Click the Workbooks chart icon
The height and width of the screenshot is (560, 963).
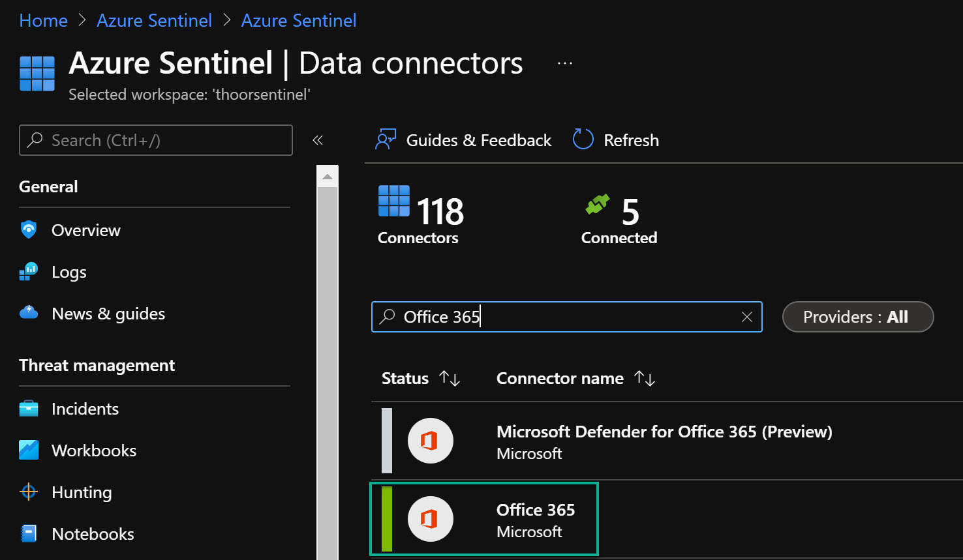pos(29,450)
